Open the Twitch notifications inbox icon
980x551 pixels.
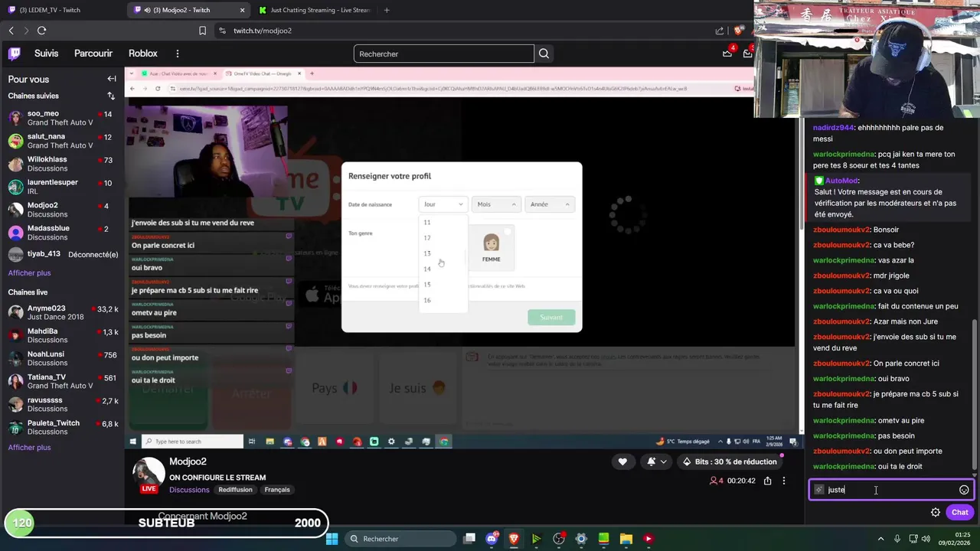click(747, 54)
